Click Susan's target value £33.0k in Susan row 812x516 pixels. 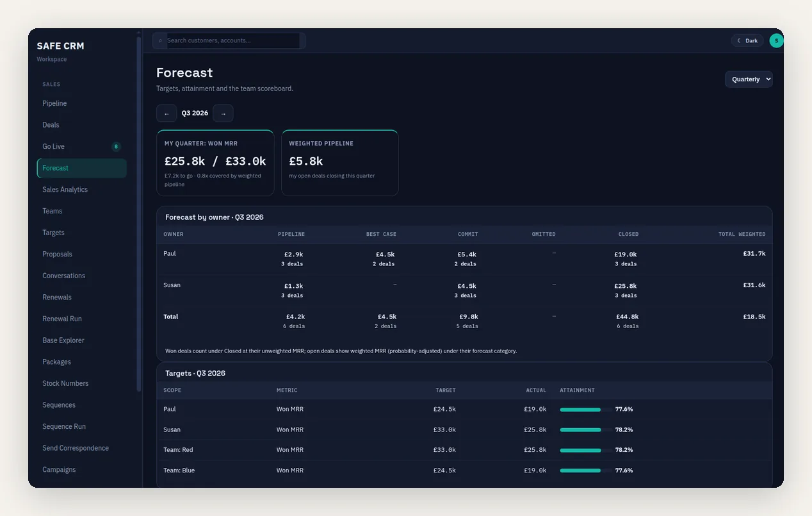click(444, 429)
